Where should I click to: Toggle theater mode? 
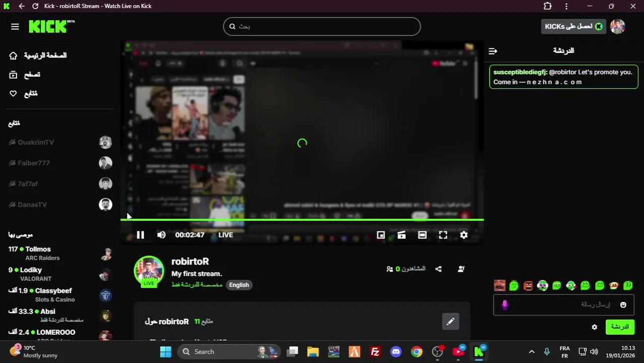(x=422, y=235)
